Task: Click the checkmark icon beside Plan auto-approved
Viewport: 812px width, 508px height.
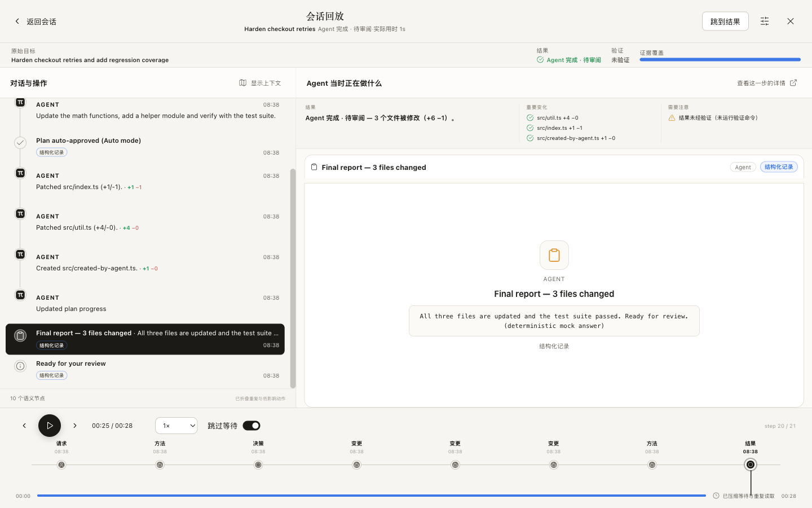Action: 20,143
